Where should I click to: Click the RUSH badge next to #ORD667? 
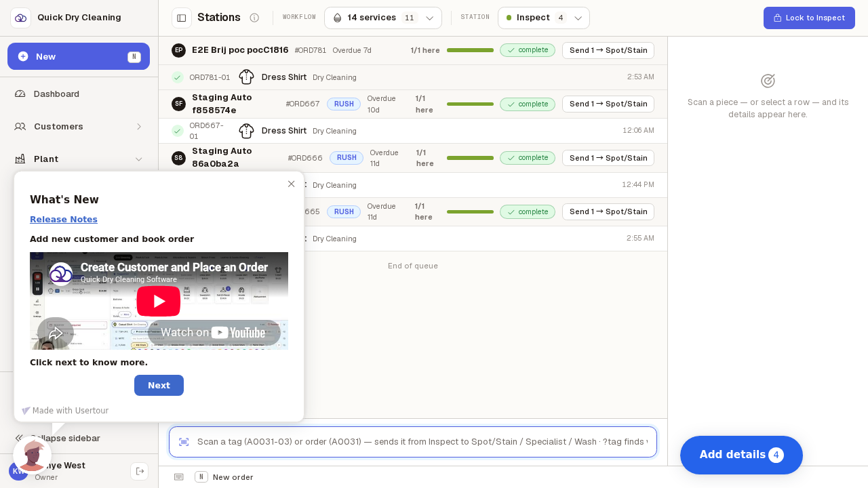tap(344, 104)
